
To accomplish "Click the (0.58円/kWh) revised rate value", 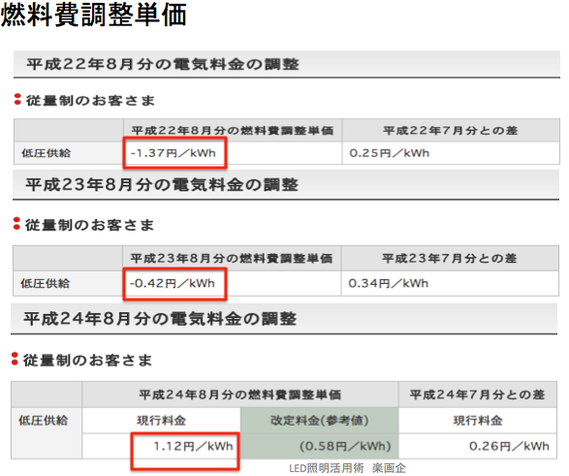I will 345,446.
